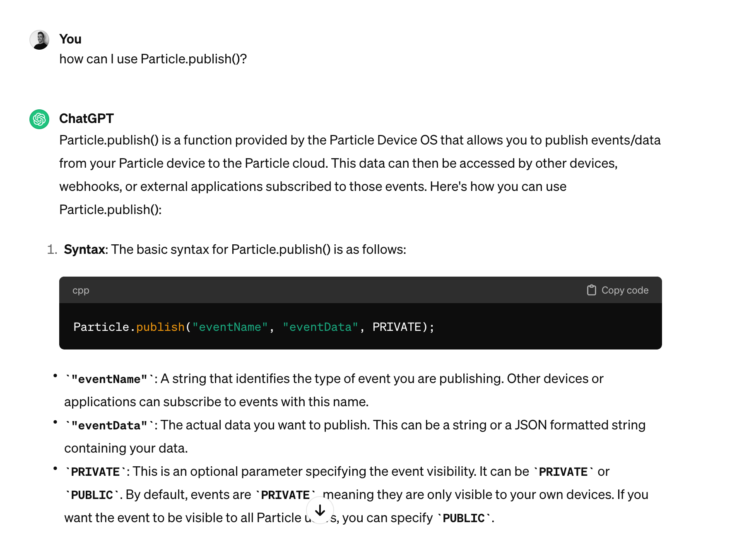Click the "eventName" string in code block
The width and height of the screenshot is (756, 535).
[x=230, y=327]
